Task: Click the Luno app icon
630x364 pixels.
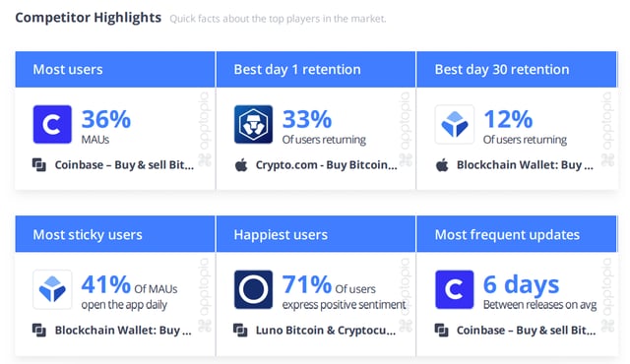Action: [253, 289]
